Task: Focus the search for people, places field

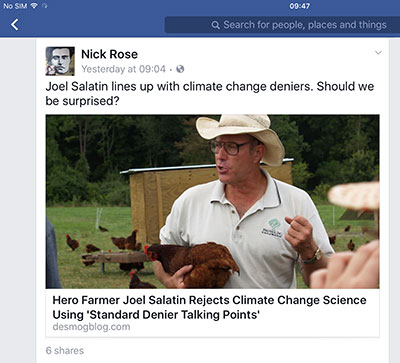Action: [x=282, y=25]
